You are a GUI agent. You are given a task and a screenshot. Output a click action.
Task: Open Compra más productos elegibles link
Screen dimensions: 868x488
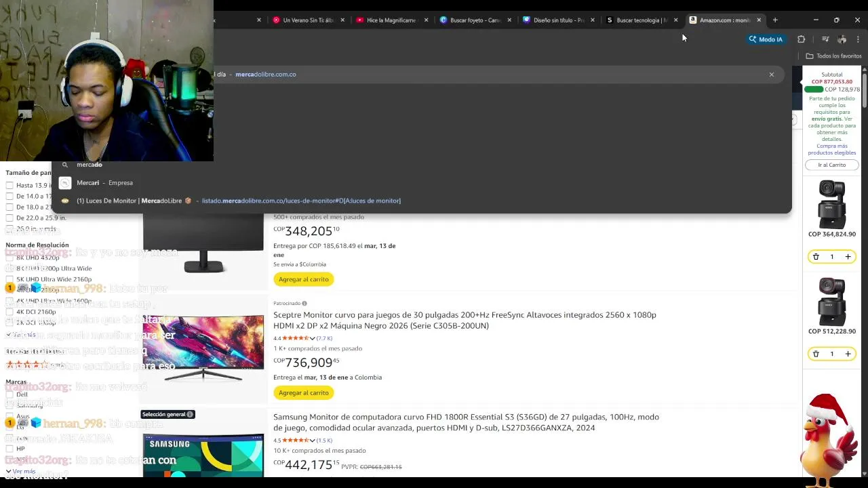(x=832, y=149)
